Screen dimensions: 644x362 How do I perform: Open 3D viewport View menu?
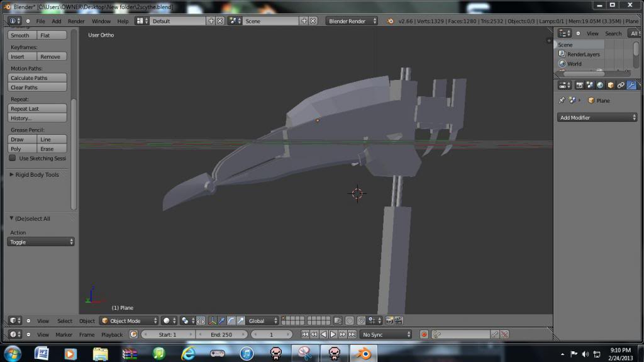point(43,321)
